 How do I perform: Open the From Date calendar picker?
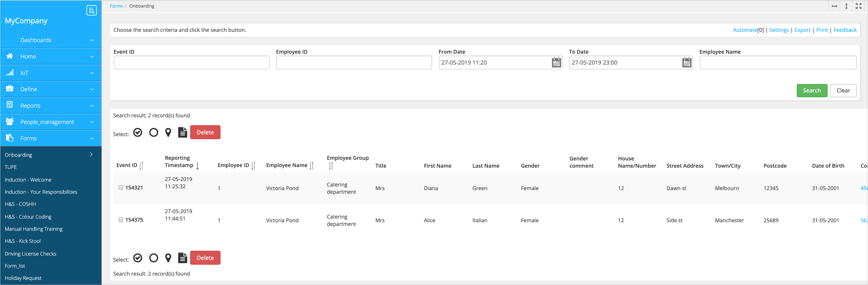coord(556,63)
